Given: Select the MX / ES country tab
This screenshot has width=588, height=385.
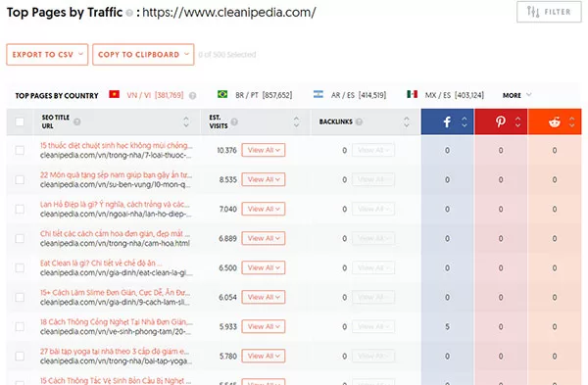Looking at the screenshot, I should pos(455,95).
